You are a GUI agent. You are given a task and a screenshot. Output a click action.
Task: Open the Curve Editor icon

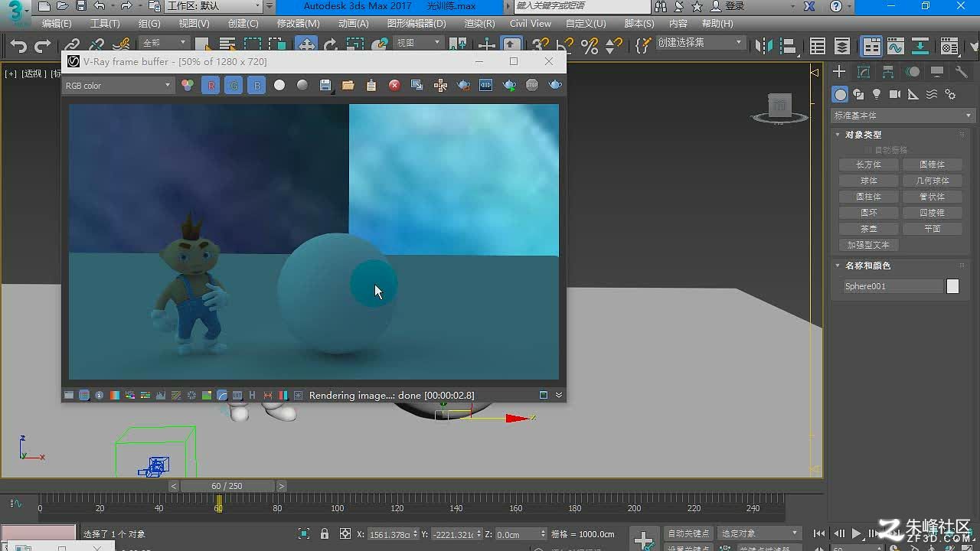(x=895, y=47)
